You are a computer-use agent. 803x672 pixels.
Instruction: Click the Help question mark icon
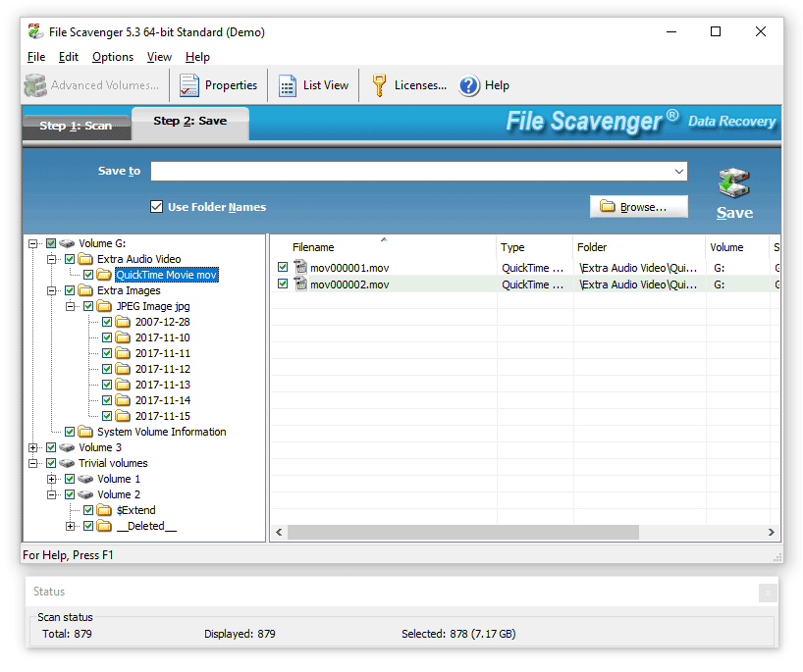[x=469, y=86]
